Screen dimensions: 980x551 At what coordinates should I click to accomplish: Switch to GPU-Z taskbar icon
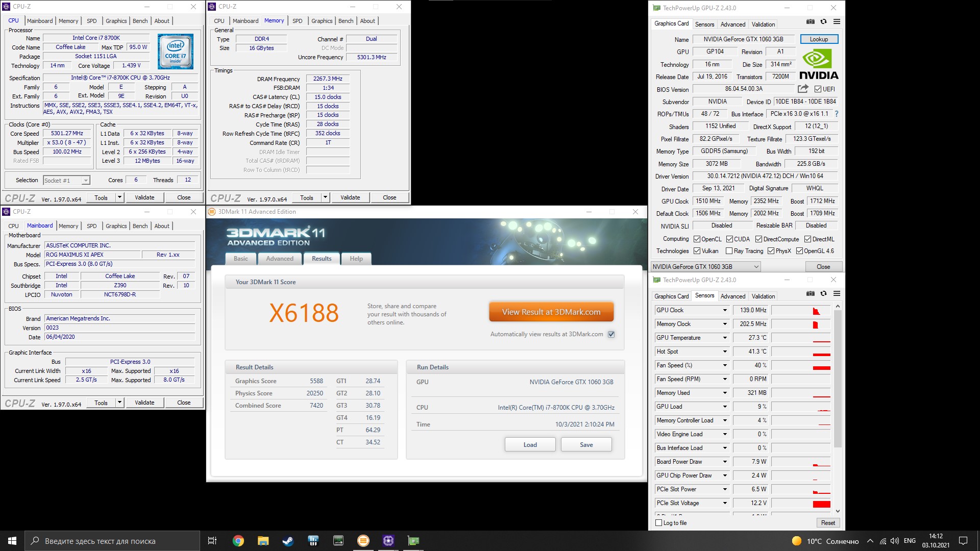[413, 541]
